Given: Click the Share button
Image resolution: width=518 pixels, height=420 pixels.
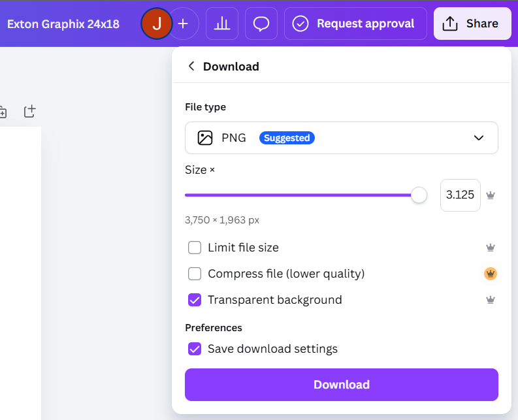Looking at the screenshot, I should (x=472, y=24).
